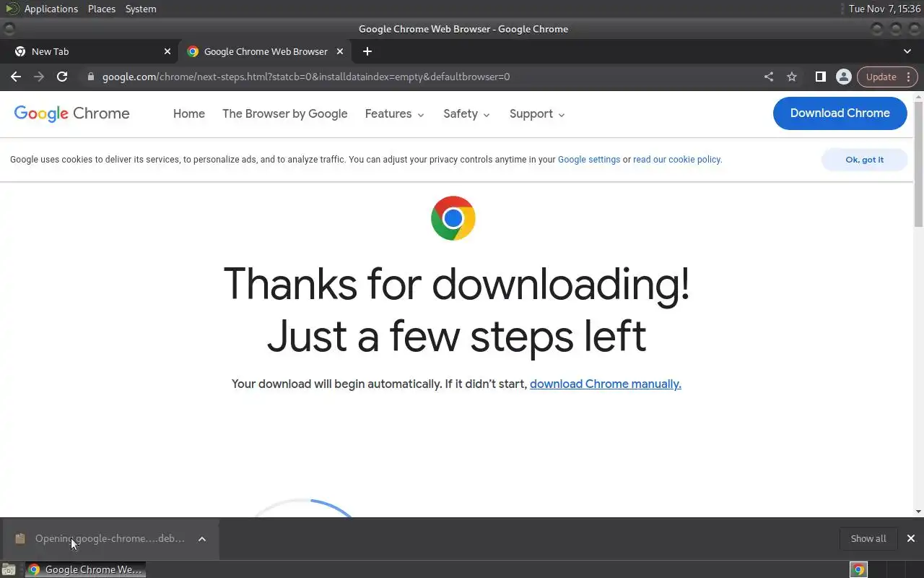Image resolution: width=924 pixels, height=578 pixels.
Task: Expand the download item options chevron
Action: click(x=202, y=538)
